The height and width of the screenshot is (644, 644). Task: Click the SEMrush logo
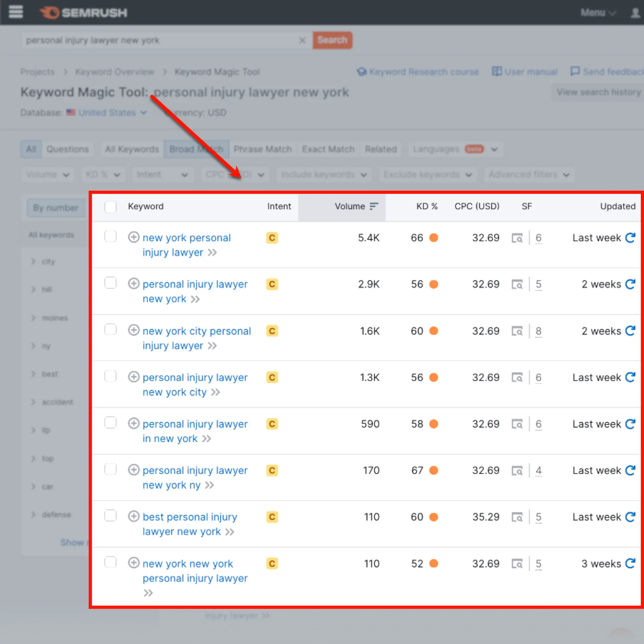(x=83, y=12)
